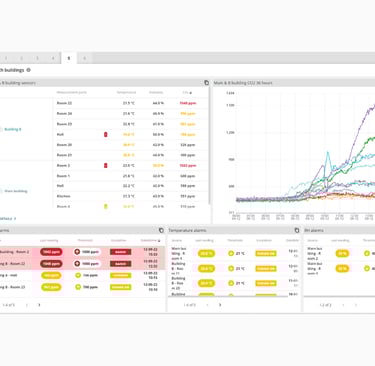375x366 pixels.
Task: Go to next page of RH alarms
Action: tap(355, 305)
